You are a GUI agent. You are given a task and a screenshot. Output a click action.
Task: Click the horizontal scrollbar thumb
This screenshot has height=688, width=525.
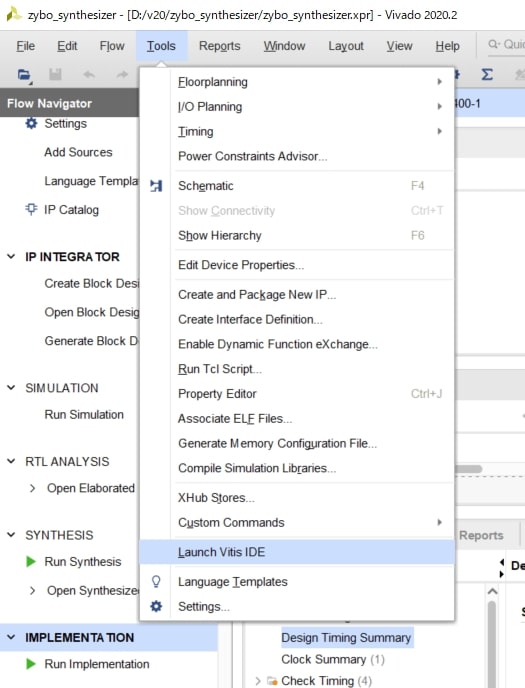(x=468, y=469)
